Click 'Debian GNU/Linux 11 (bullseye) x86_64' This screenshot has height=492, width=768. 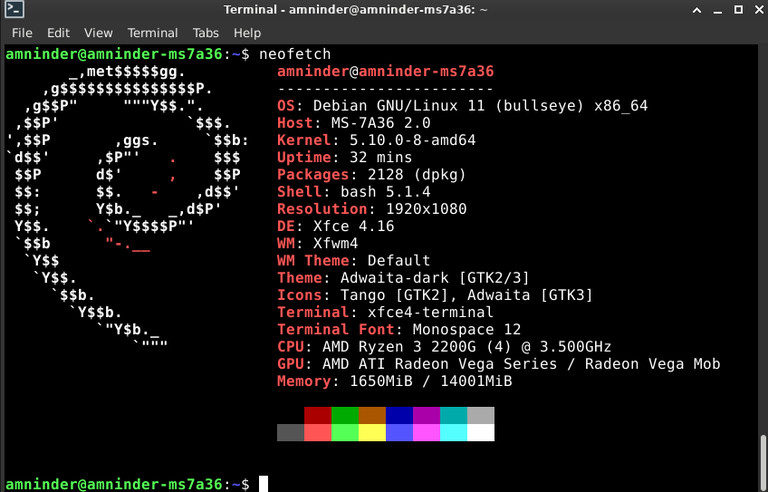[480, 106]
